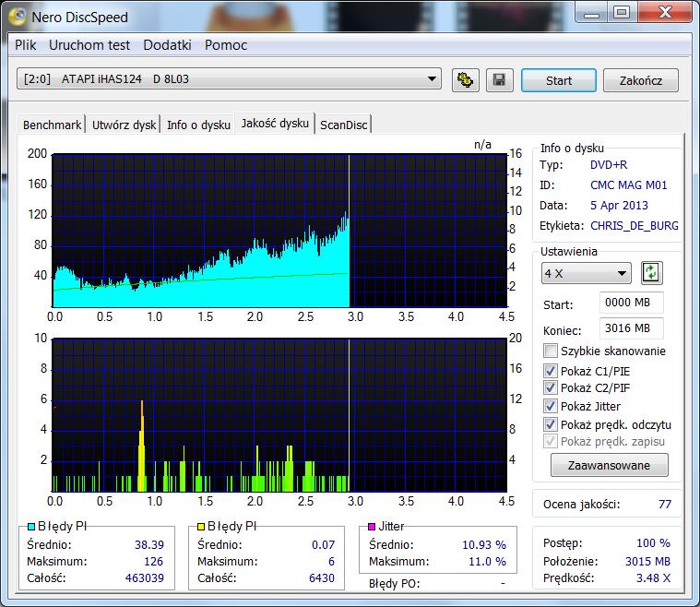Open the Plik menu
700x607 pixels.
pos(26,45)
